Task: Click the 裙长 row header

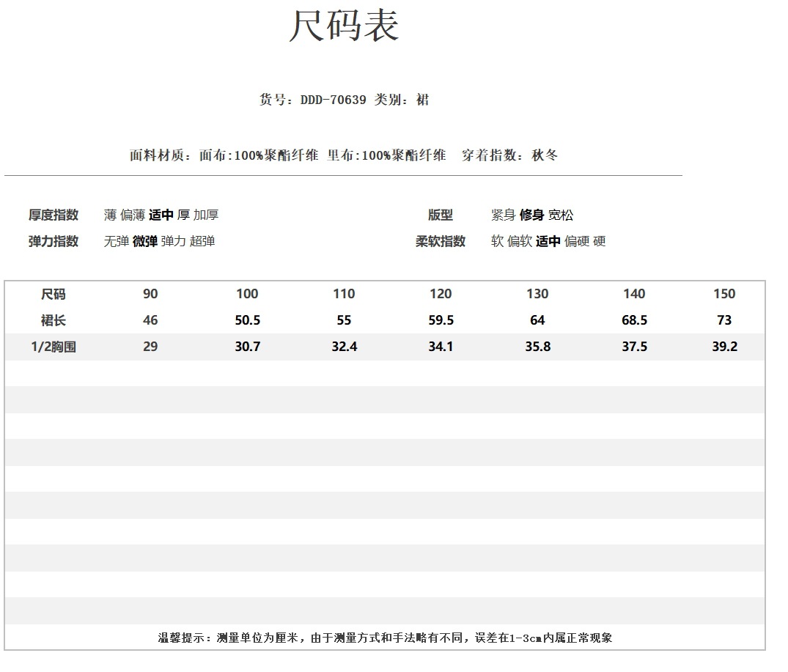Action: pyautogui.click(x=54, y=320)
